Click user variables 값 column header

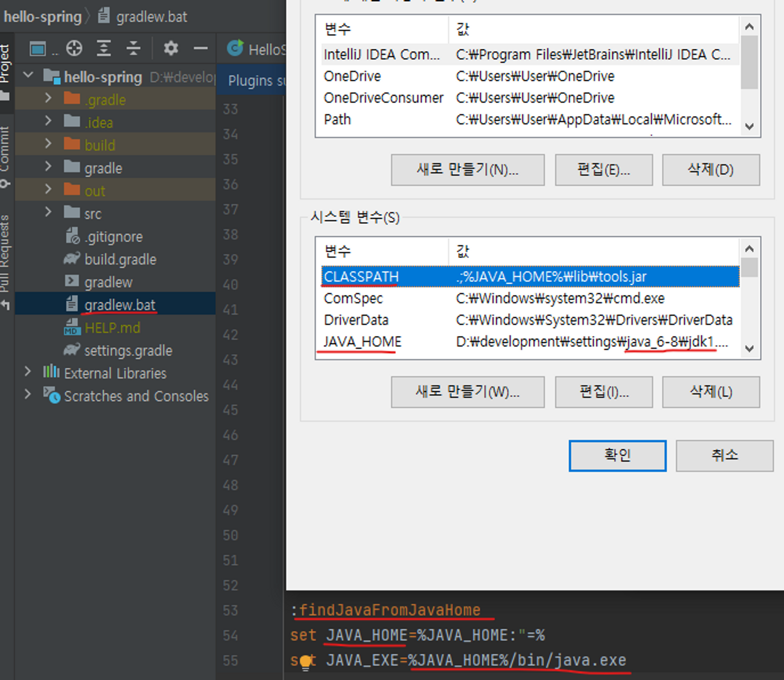click(594, 29)
